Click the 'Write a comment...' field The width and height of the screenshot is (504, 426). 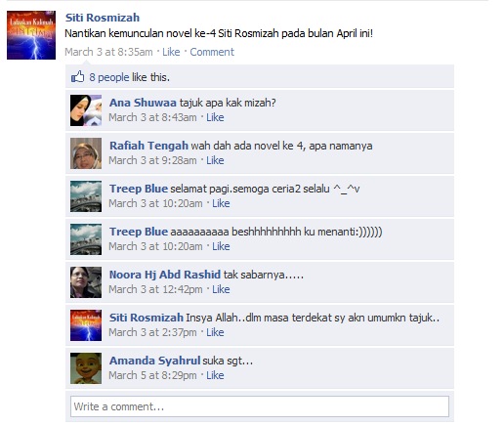(260, 406)
